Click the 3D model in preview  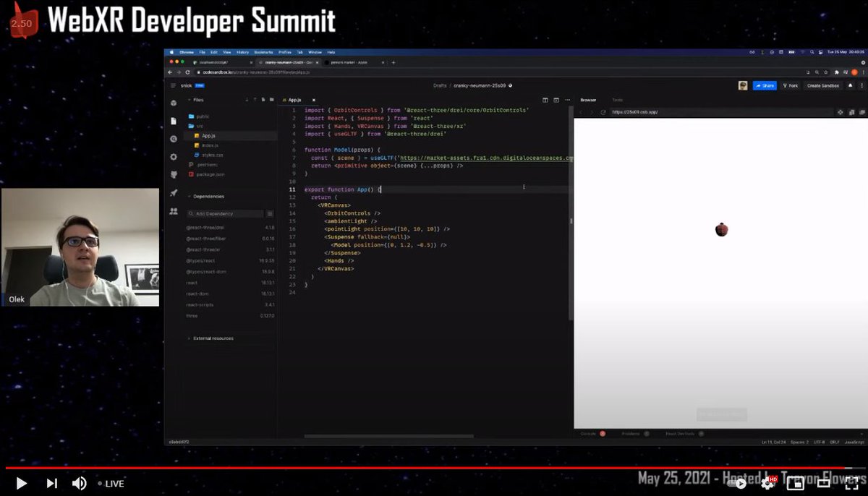[721, 230]
